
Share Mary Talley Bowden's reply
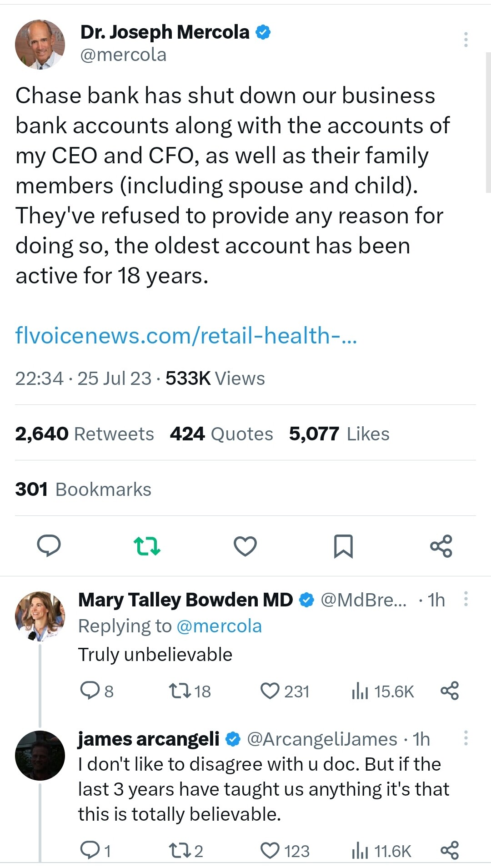coord(450,691)
